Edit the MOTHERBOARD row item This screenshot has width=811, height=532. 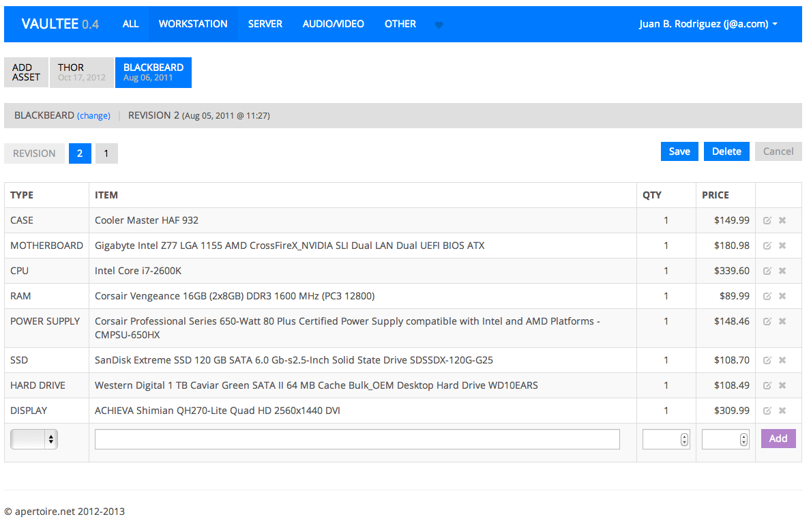click(767, 246)
